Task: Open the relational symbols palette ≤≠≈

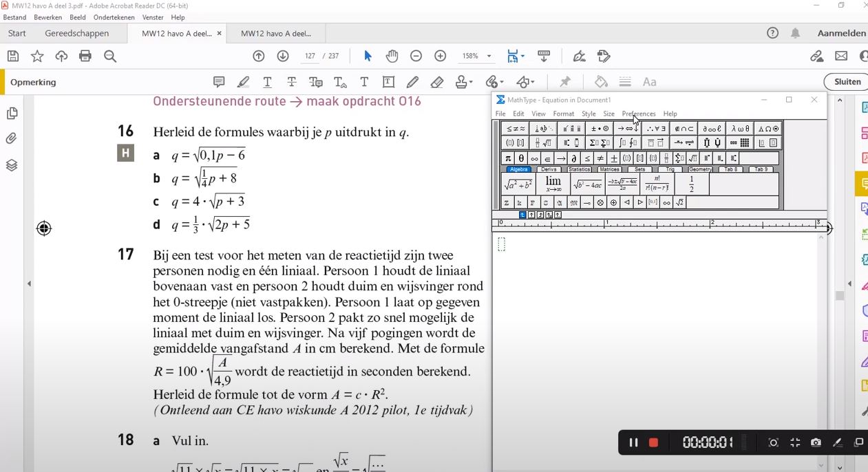Action: point(516,129)
